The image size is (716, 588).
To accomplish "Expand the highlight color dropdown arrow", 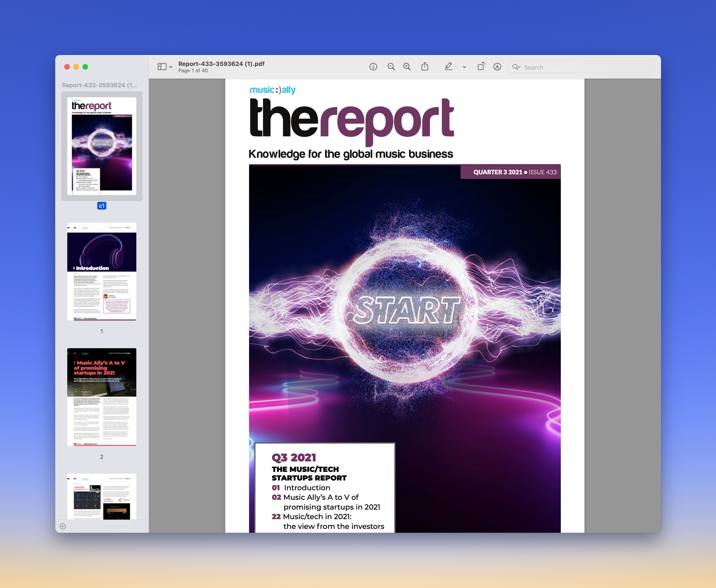I will tap(464, 67).
